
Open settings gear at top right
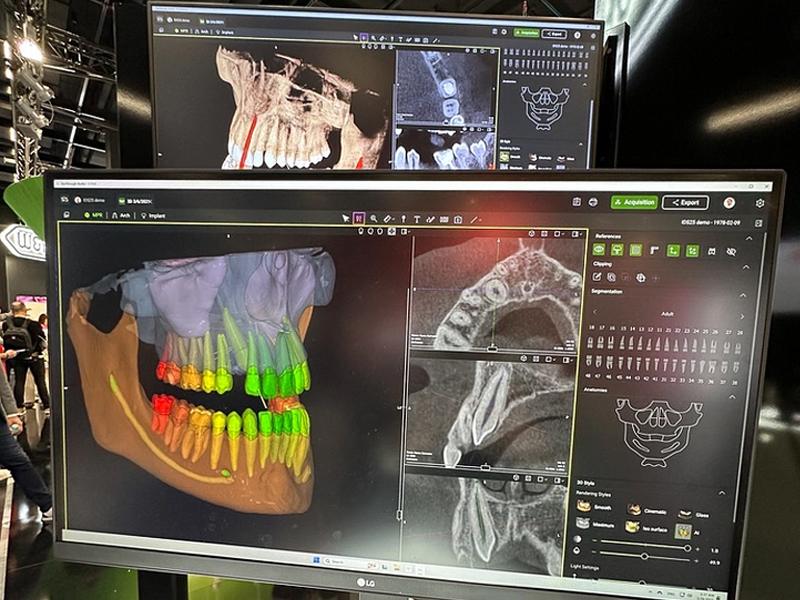pos(760,203)
